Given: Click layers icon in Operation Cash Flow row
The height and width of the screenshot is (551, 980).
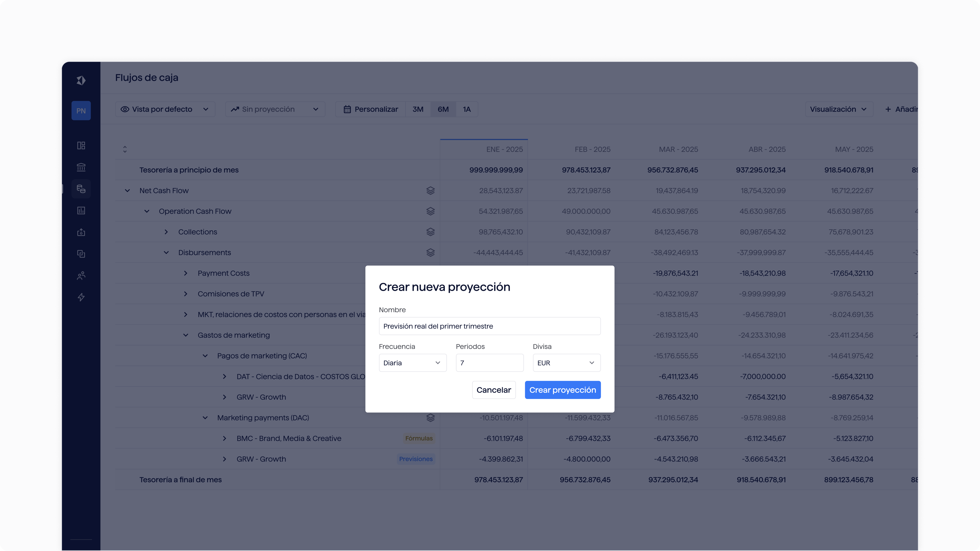Looking at the screenshot, I should pos(430,211).
